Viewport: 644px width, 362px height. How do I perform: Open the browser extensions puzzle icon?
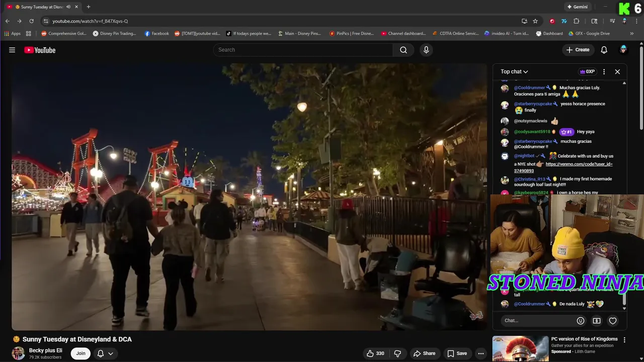tap(577, 21)
